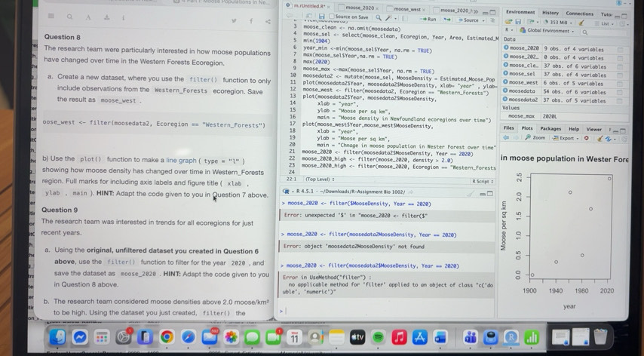Remove current plot with red X icon

(x=586, y=138)
